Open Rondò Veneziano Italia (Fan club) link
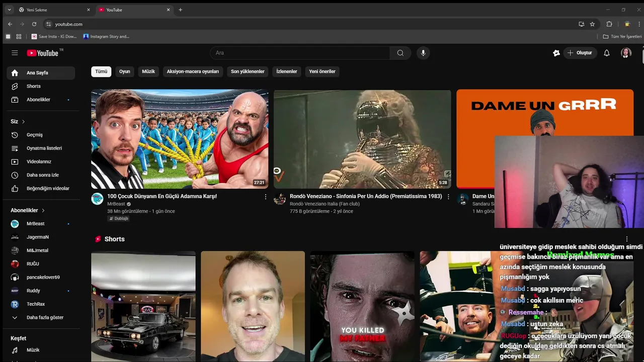Viewport: 644px width, 362px height. [x=325, y=204]
